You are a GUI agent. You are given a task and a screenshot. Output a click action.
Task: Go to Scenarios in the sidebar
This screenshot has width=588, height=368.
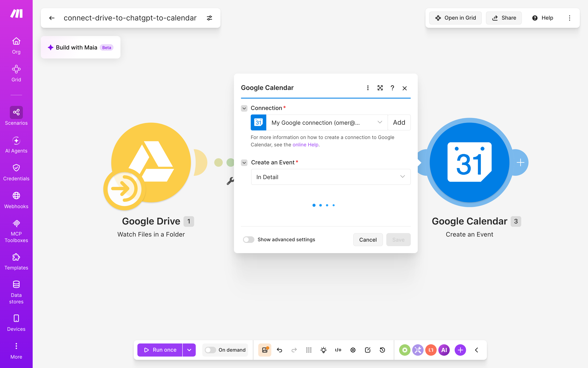point(16,116)
